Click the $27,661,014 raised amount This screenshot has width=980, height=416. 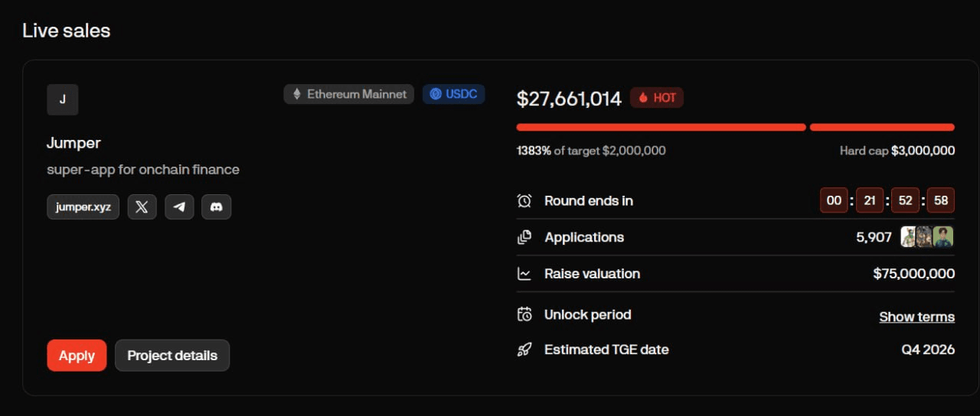[569, 99]
